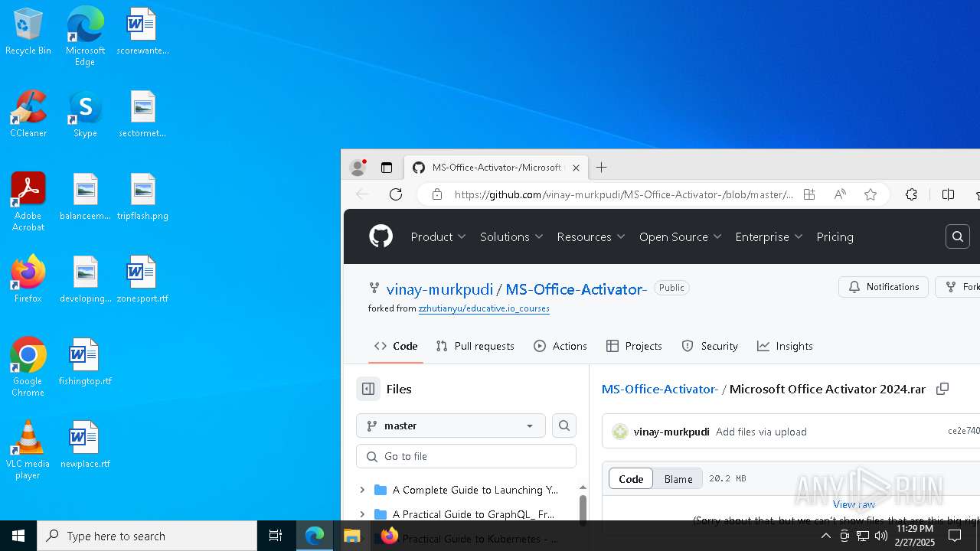The image size is (980, 551).
Task: Open the Actions tab
Action: pyautogui.click(x=560, y=346)
